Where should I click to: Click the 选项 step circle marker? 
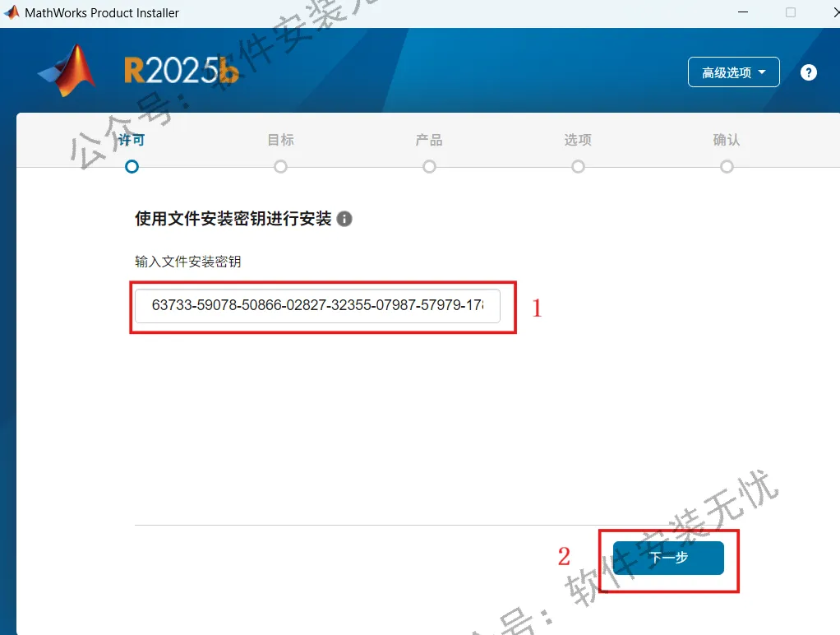pos(578,167)
